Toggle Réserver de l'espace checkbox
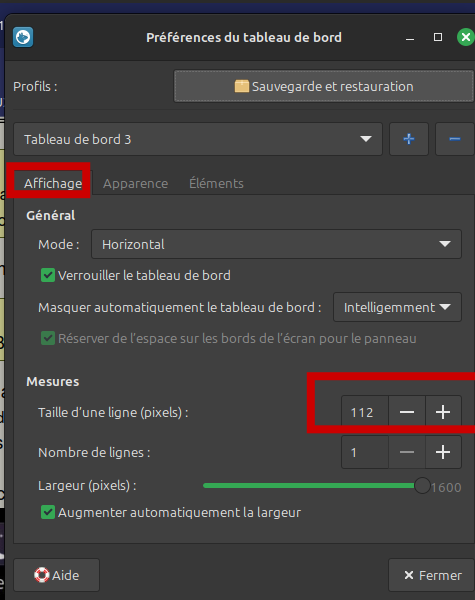This screenshot has height=600, width=475. pos(48,338)
